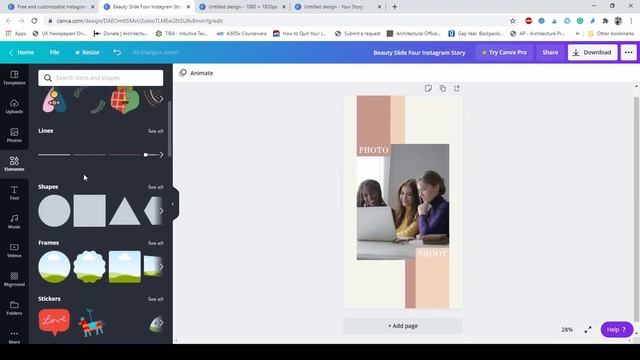Viewport: 640px width, 360px height.
Task: Open the Text sidebar panel
Action: point(14,193)
